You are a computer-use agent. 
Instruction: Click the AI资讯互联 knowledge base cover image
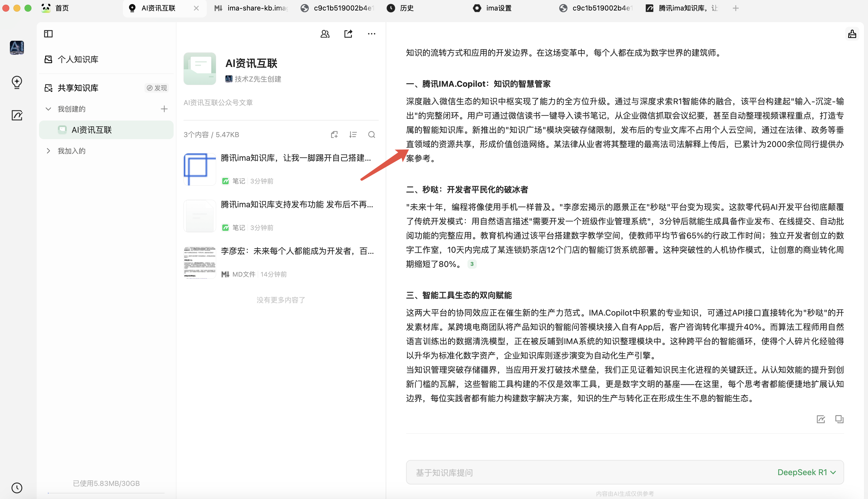[200, 68]
